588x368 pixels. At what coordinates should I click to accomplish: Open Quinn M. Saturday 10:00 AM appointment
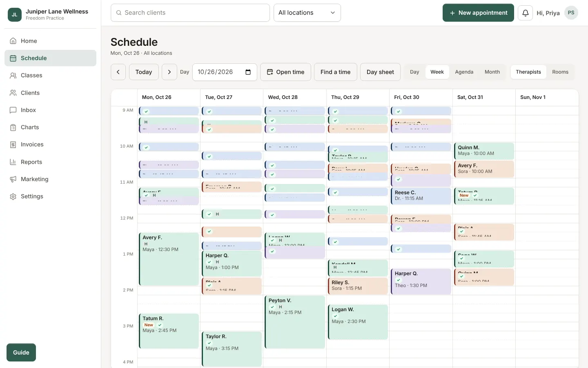click(x=484, y=151)
